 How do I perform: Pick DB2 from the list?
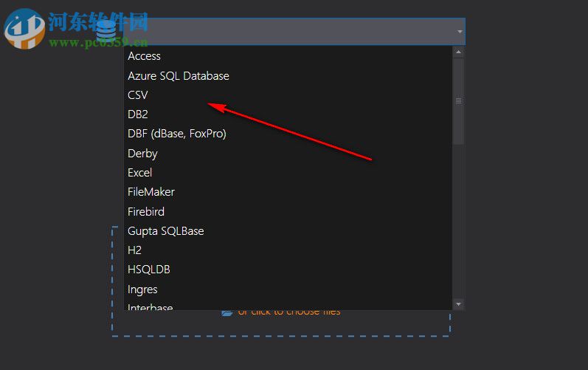click(x=288, y=114)
